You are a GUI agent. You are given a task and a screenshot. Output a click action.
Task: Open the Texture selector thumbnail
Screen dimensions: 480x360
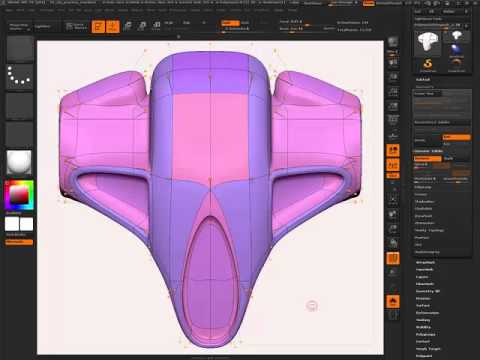[20, 134]
